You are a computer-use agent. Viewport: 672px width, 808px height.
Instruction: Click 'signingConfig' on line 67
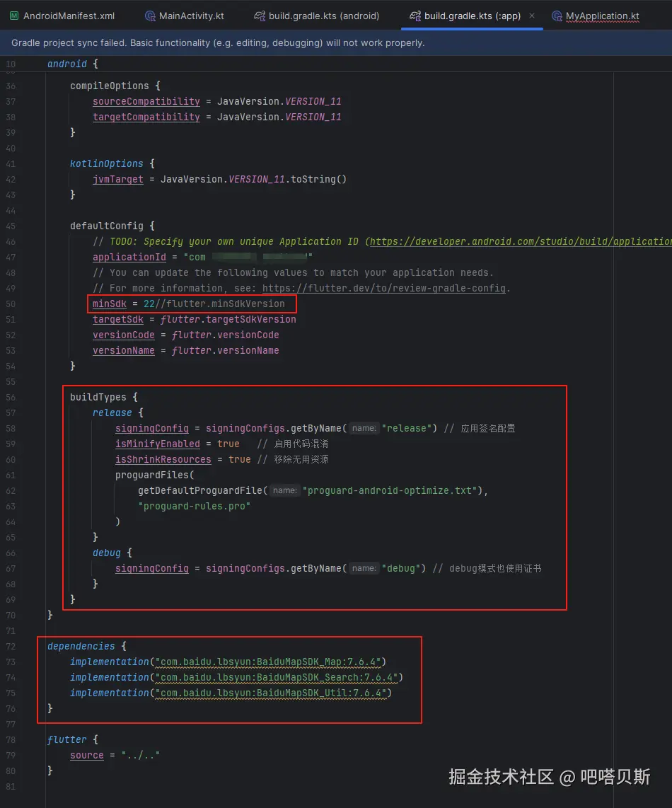point(152,568)
